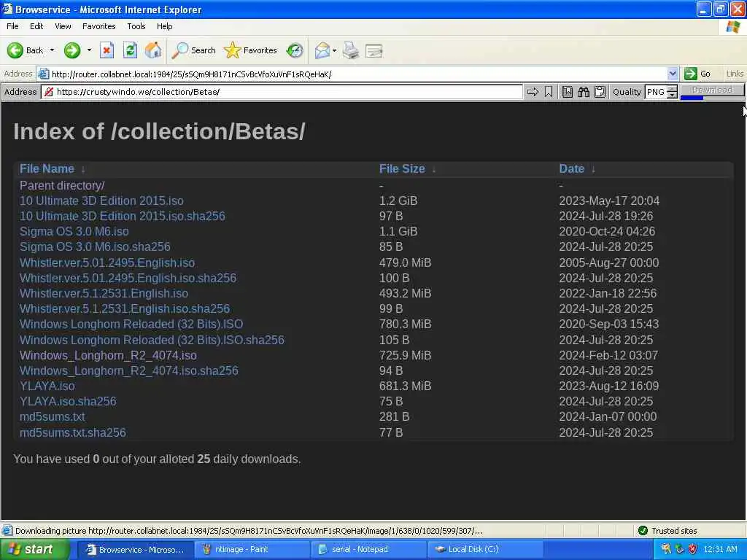This screenshot has height=560, width=747.
Task: Open the File menu
Action: click(x=12, y=26)
